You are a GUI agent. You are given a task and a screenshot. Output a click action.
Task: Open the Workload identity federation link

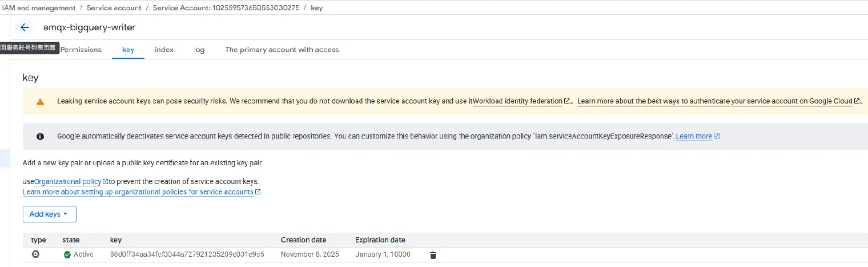point(517,101)
